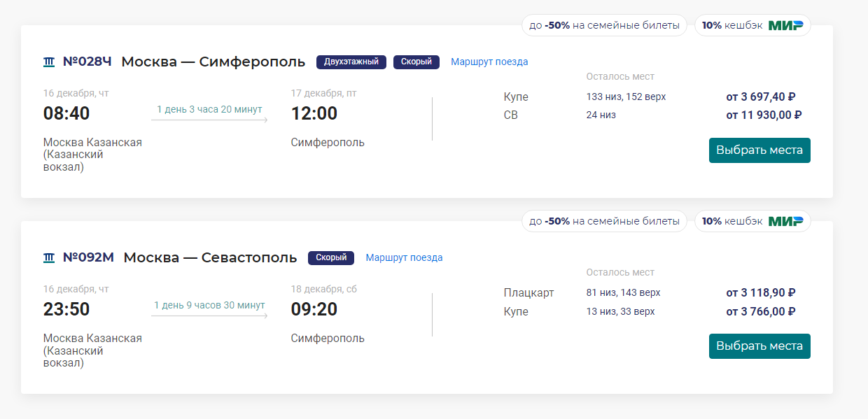Choose seats on train №092М

tap(759, 346)
